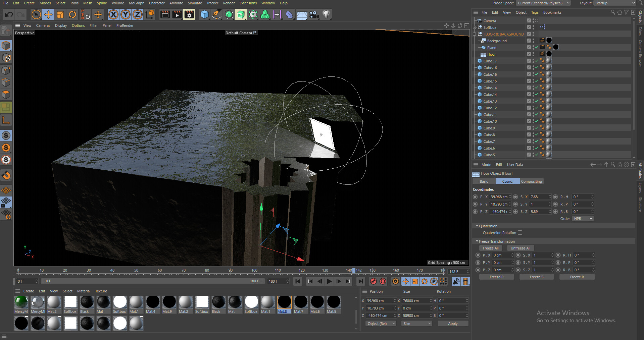Viewport: 644px width, 340px height.
Task: Add a Cube primitive object icon
Action: [204, 14]
